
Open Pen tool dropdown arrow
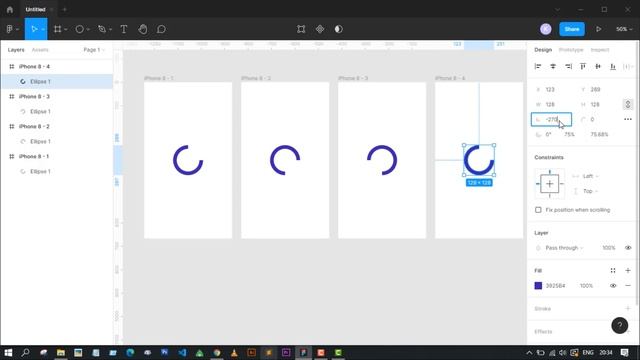point(110,29)
